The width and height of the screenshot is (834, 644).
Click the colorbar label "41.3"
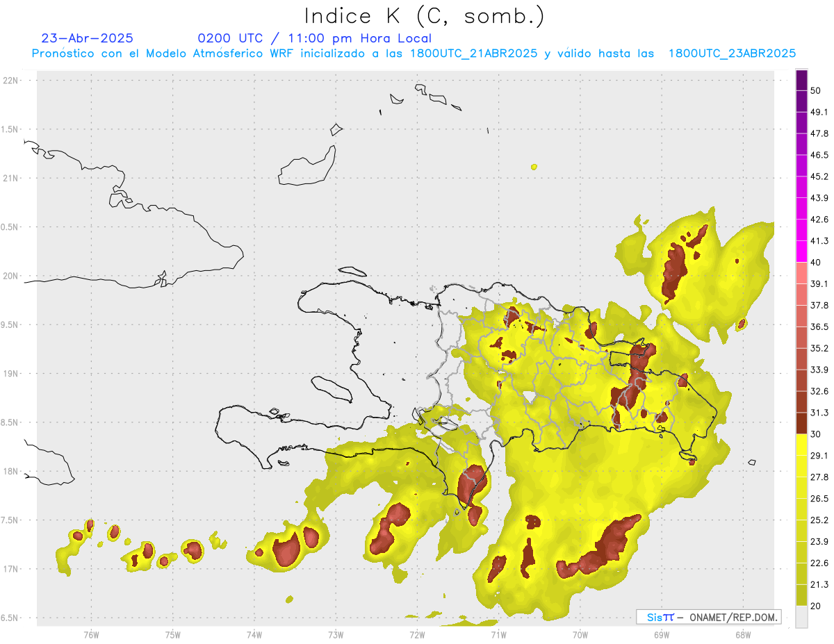click(x=819, y=241)
